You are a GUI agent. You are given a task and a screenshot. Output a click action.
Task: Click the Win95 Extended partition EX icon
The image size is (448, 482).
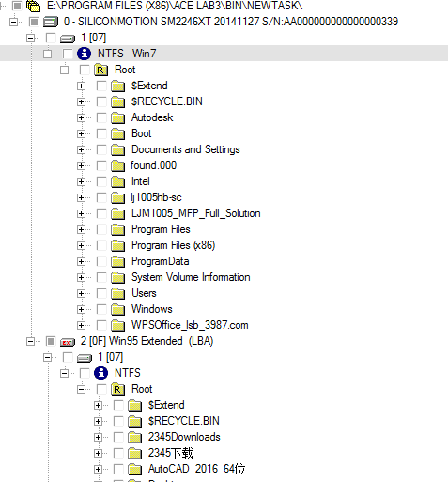pyautogui.click(x=68, y=342)
